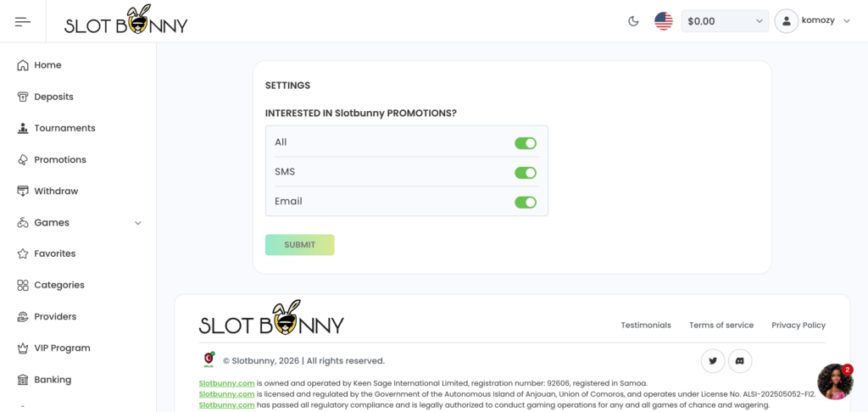Open the Categories menu label

59,285
